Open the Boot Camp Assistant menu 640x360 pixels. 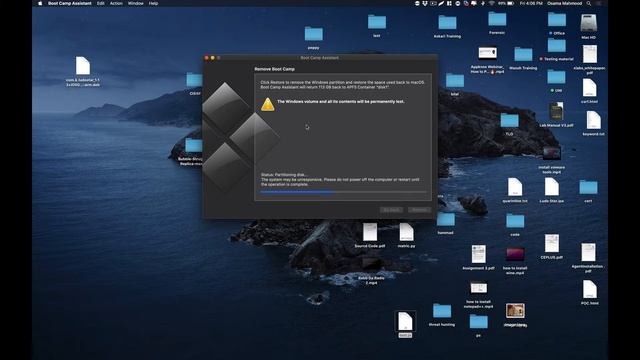70,3
